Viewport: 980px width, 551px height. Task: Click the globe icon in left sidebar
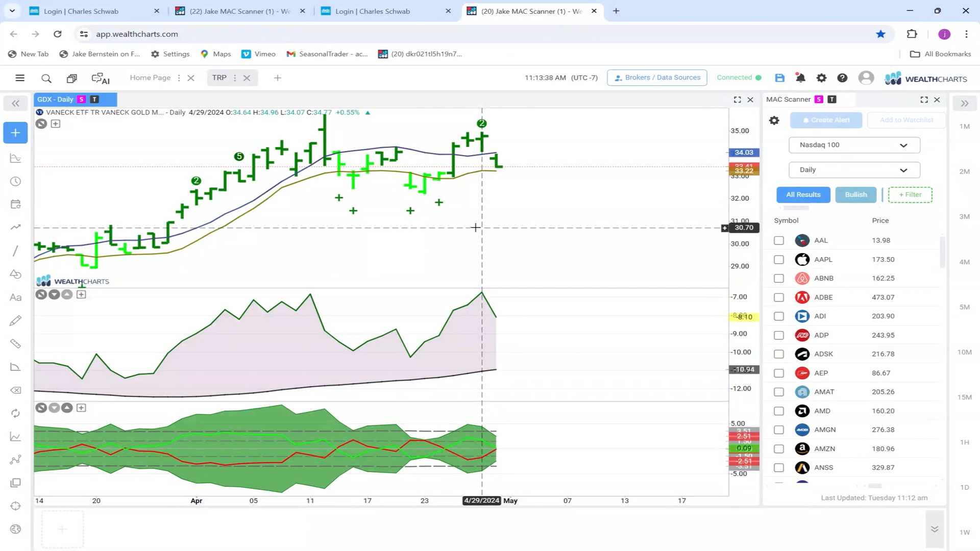(x=15, y=529)
